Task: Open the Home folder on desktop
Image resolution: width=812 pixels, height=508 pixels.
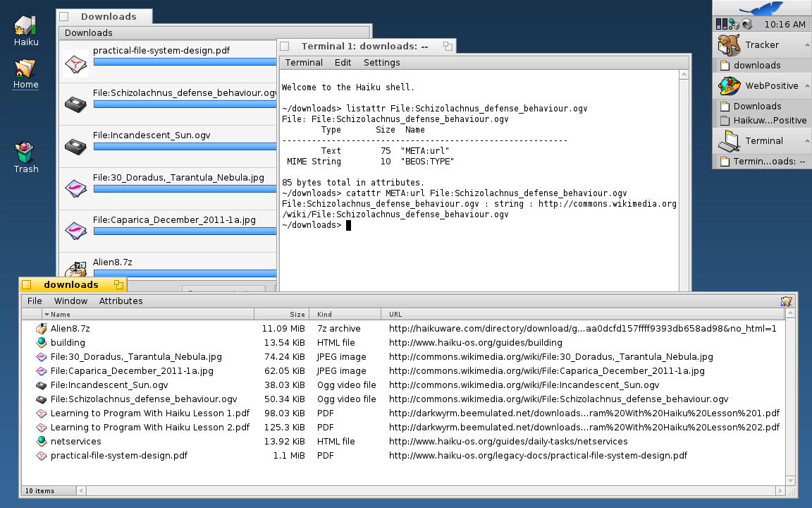Action: tap(25, 69)
